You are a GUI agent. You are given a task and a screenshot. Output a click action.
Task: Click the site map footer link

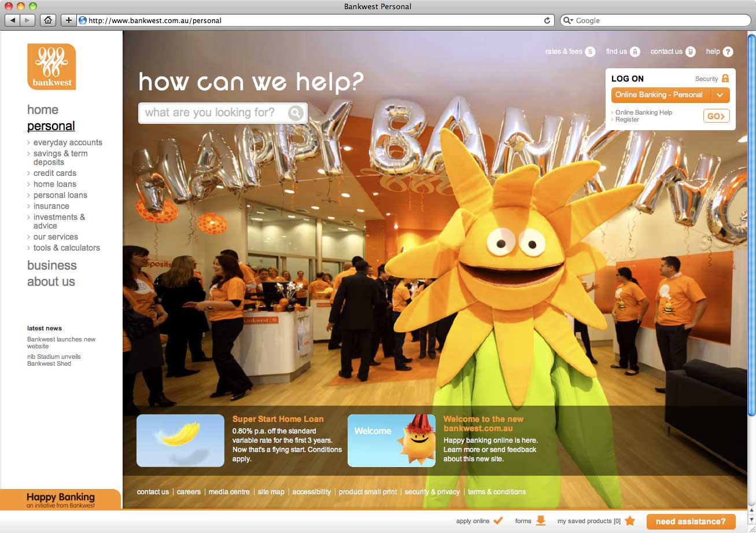click(x=271, y=492)
